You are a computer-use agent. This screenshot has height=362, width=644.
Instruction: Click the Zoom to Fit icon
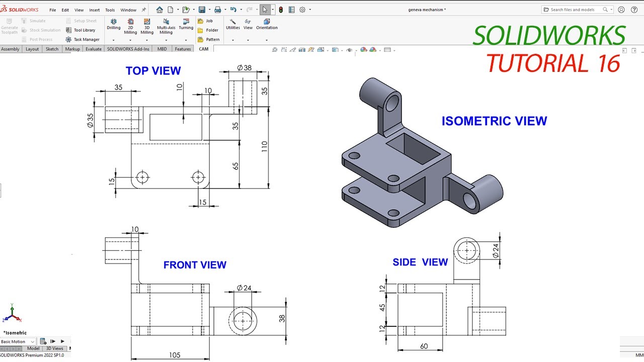click(275, 50)
